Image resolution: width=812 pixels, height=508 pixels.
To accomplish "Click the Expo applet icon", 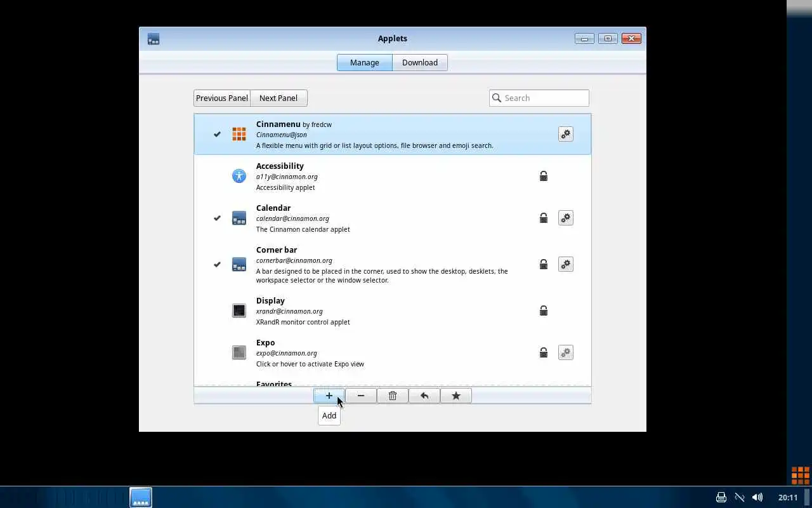I will [239, 352].
